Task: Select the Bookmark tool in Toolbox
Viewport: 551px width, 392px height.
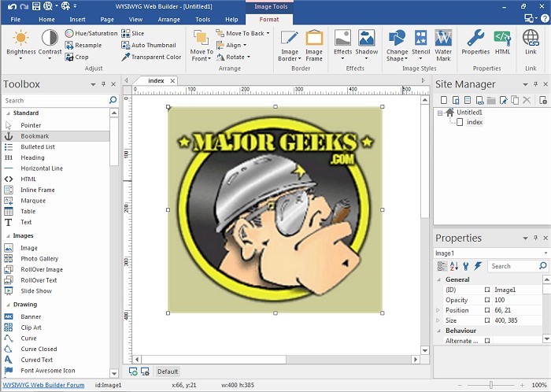Action: coord(35,136)
